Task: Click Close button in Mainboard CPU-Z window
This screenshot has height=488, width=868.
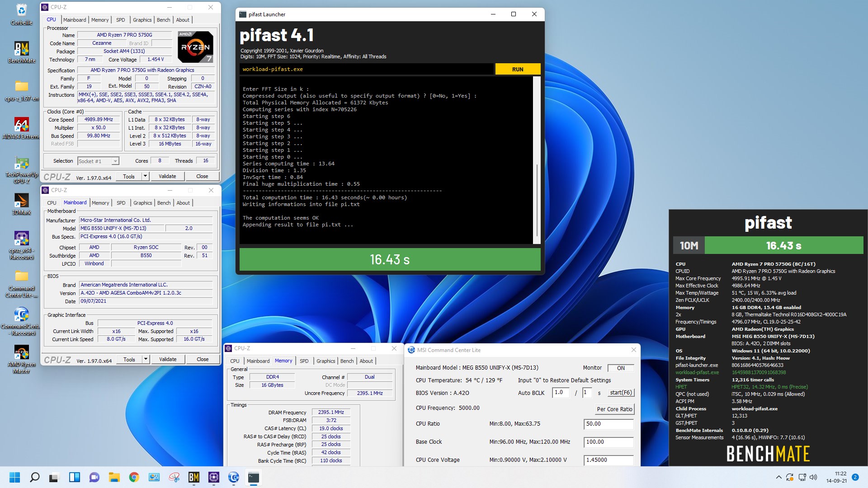Action: coord(203,359)
